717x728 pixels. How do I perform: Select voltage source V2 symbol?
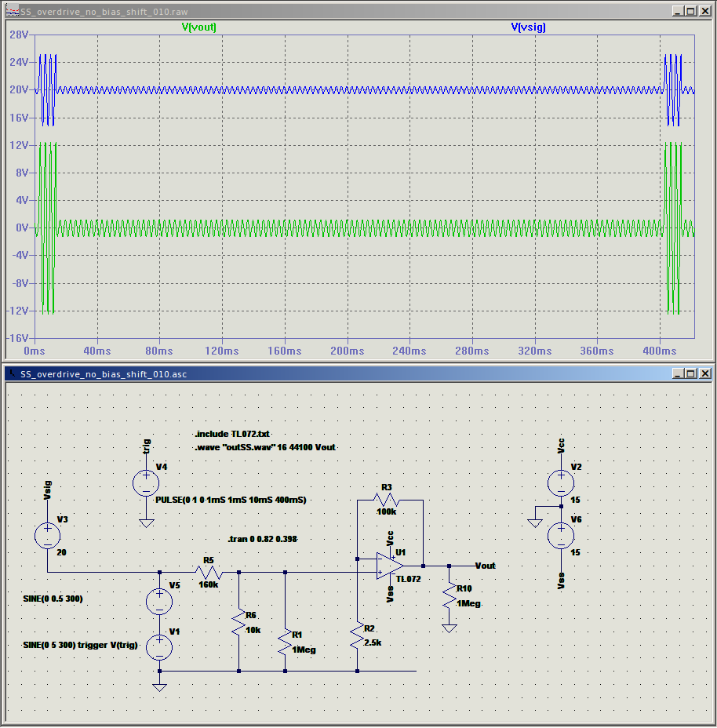point(561,483)
